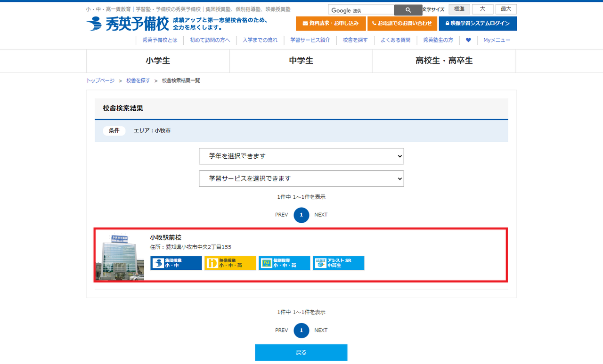Select the 映像授業 小・中・高 badge
This screenshot has width=603, height=364.
[x=230, y=263]
